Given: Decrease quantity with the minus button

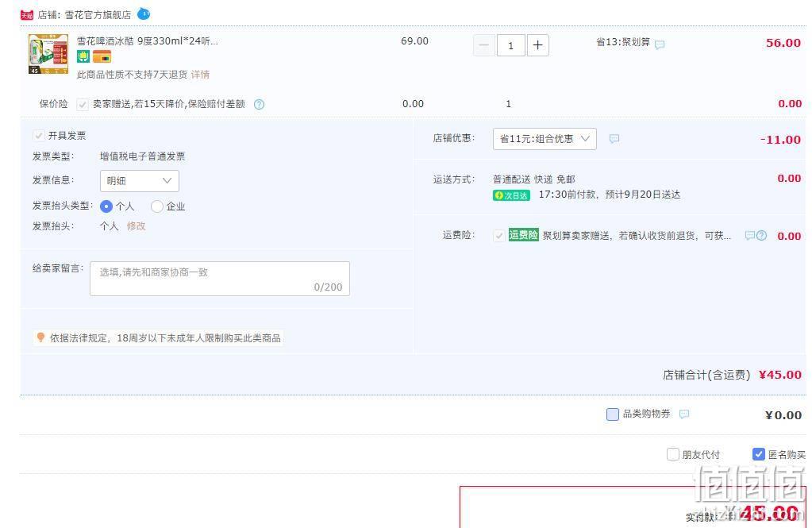Looking at the screenshot, I should coord(484,45).
